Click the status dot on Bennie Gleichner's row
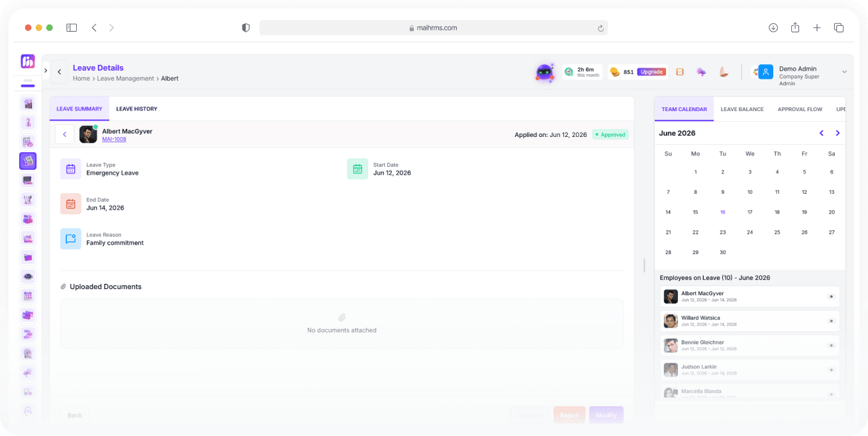 coord(831,345)
